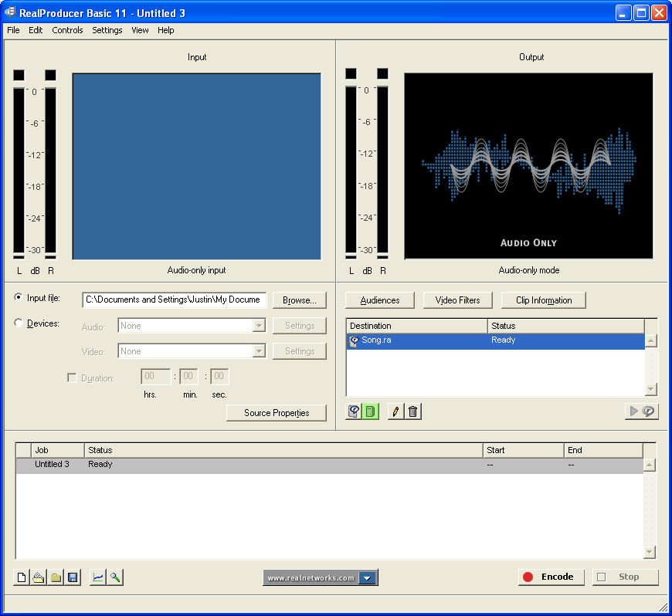Open the Video device dropdown
This screenshot has height=616, width=672.
259,351
